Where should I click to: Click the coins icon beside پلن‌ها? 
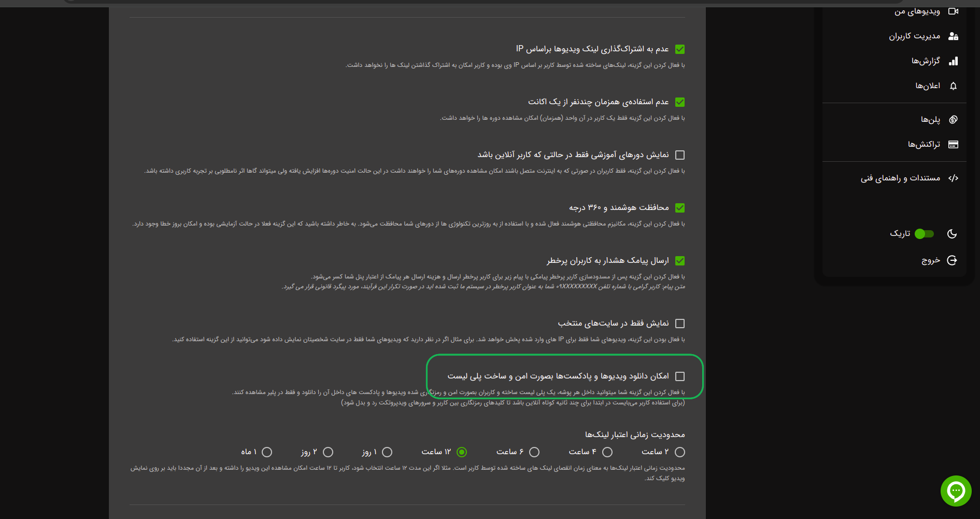pos(953,120)
